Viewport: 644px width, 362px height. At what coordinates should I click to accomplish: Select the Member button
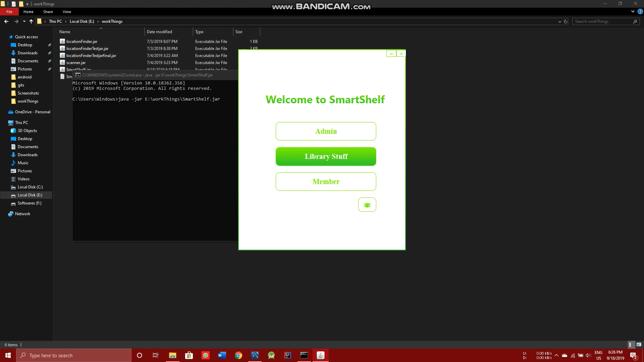coord(326,182)
